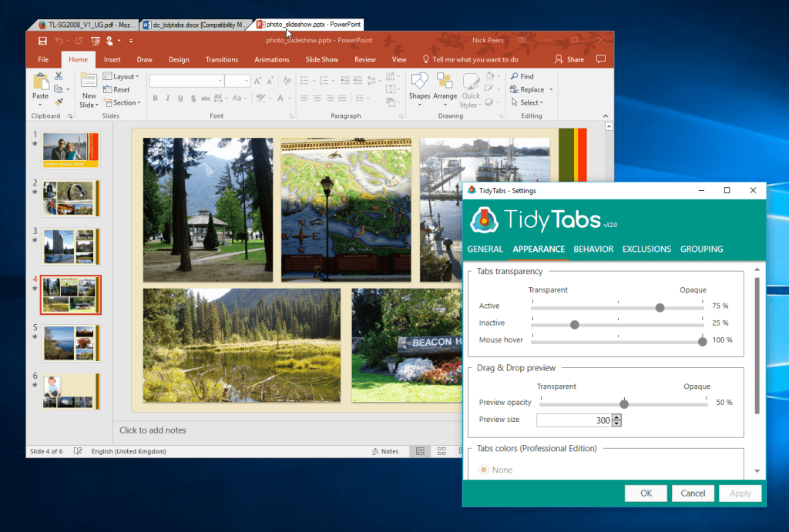Switch to BEHAVIOR tab in TidyTabs
Image resolution: width=789 pixels, height=532 pixels.
pyautogui.click(x=593, y=249)
